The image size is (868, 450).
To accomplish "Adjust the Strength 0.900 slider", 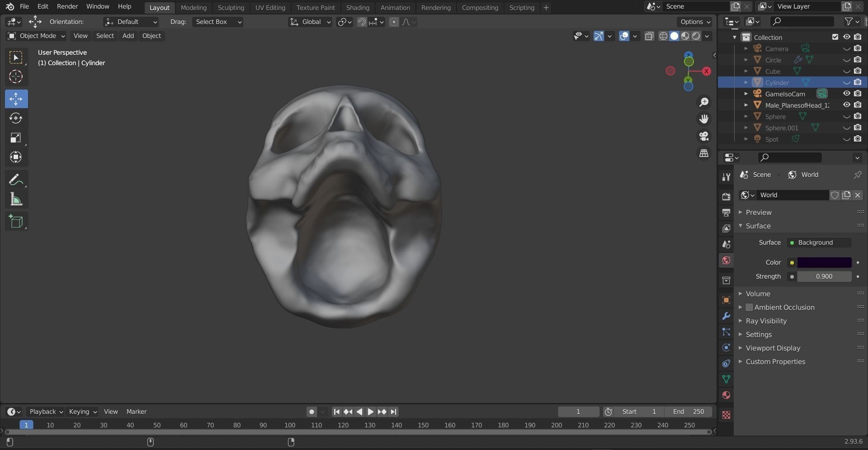I will [x=824, y=276].
